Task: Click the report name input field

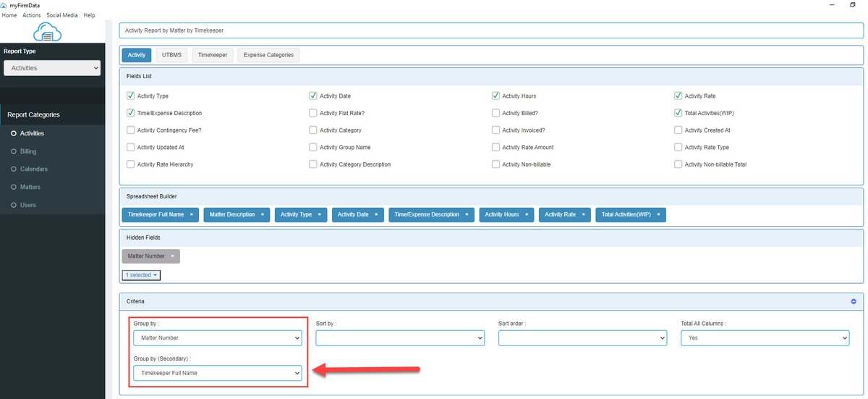Action: [x=491, y=31]
